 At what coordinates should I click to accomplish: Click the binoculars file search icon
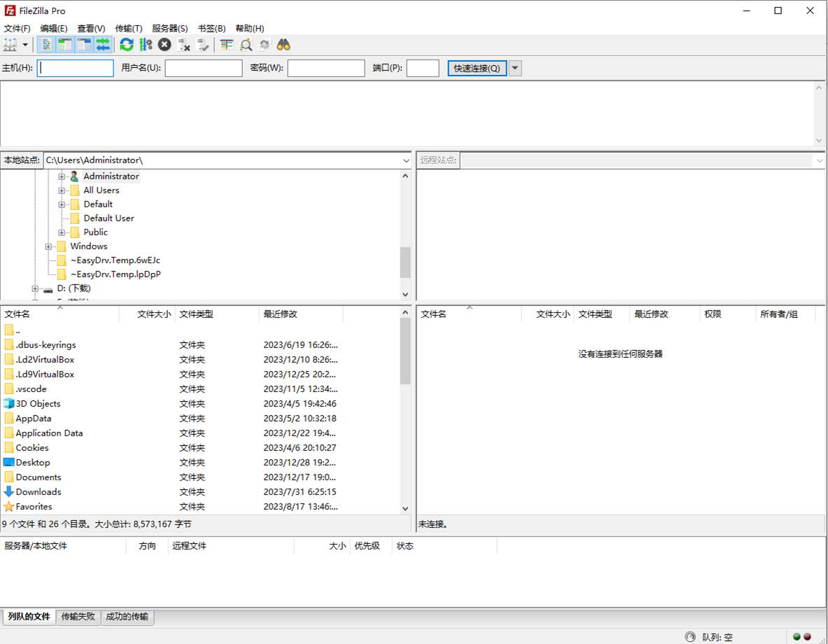[283, 45]
